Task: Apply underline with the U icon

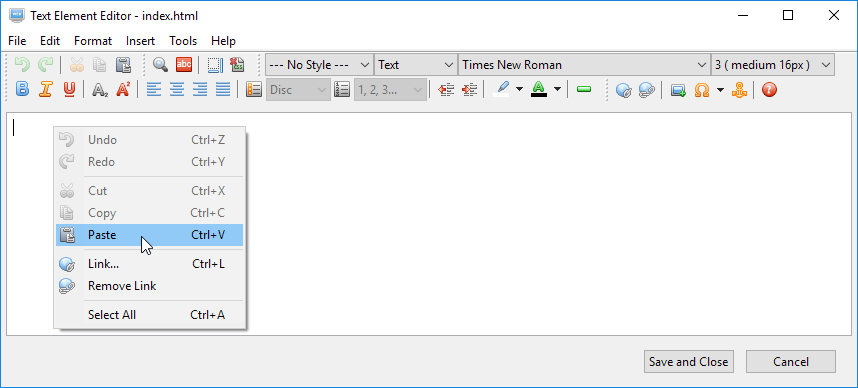Action: pos(69,89)
